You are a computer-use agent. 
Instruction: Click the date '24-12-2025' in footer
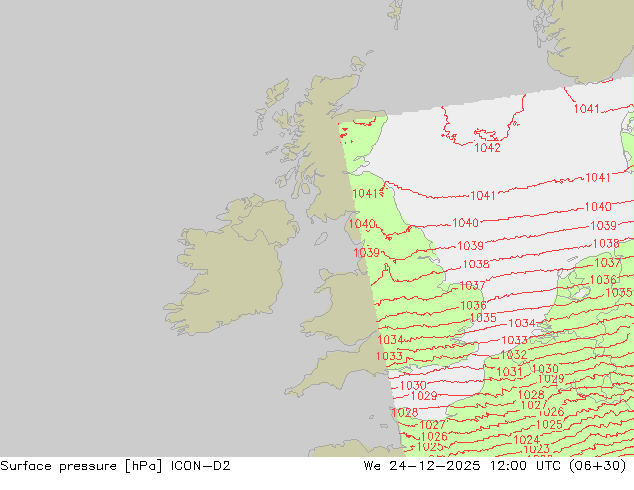(435, 466)
